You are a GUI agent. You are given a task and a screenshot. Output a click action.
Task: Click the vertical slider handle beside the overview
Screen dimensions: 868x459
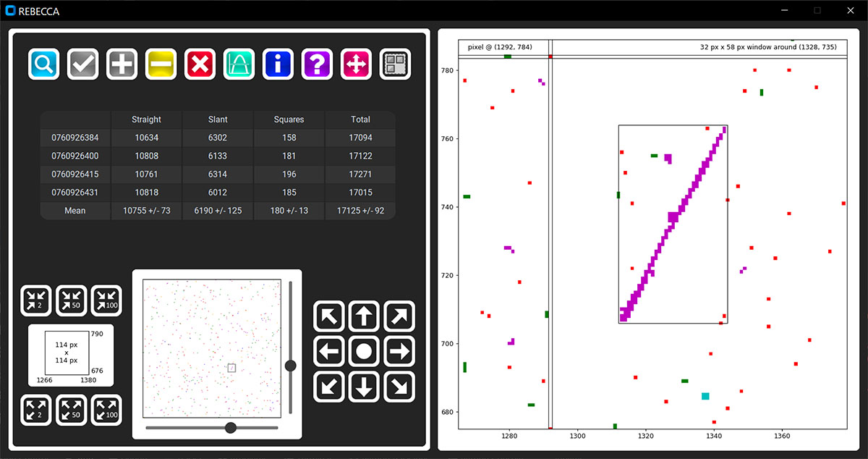291,366
